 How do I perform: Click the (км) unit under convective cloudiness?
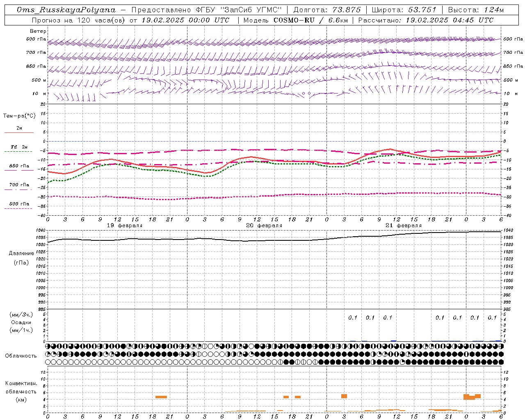pos(21,399)
